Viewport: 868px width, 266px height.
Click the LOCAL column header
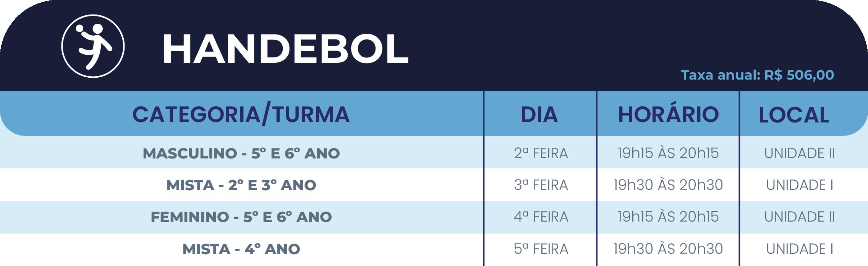click(794, 115)
